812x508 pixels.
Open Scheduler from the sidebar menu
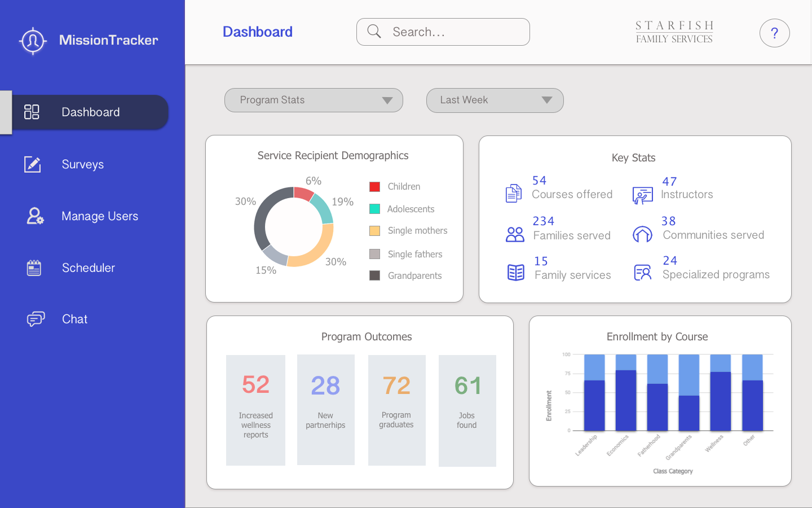(x=88, y=268)
